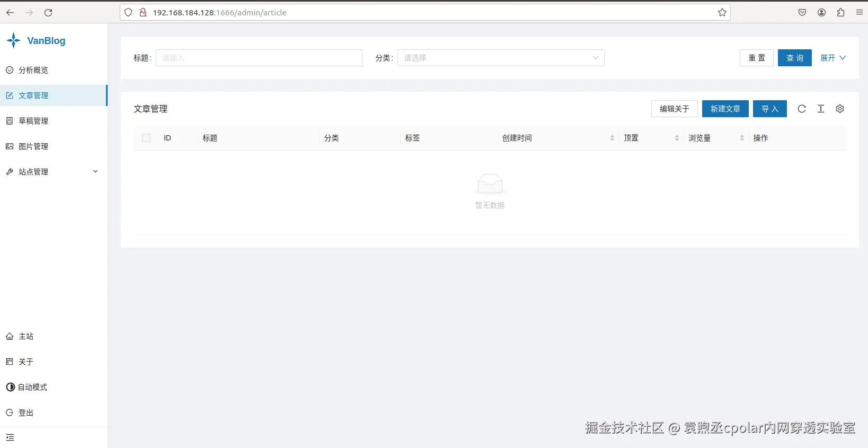This screenshot has width=868, height=448.
Task: Click the VanBlog logo icon
Action: 13,40
